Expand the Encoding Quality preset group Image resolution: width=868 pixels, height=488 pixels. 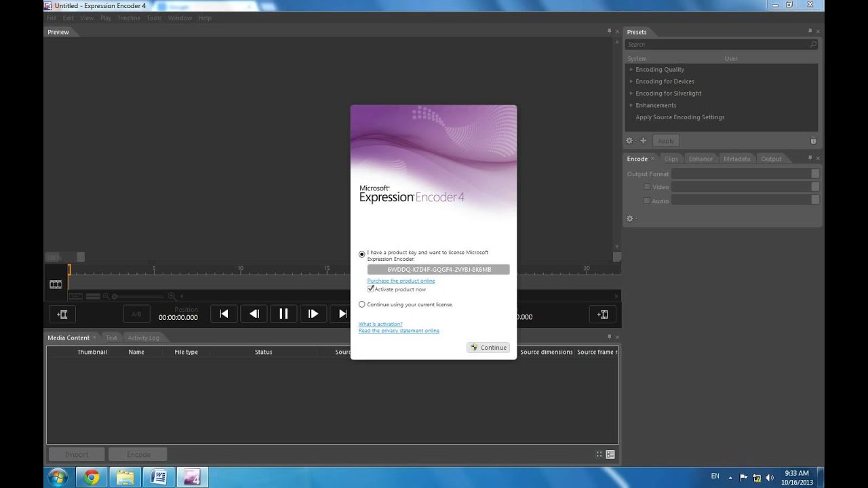tap(631, 69)
